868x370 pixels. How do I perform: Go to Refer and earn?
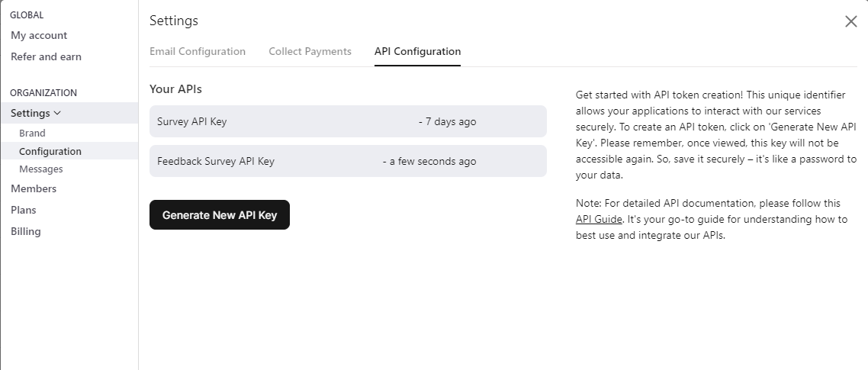coord(46,56)
